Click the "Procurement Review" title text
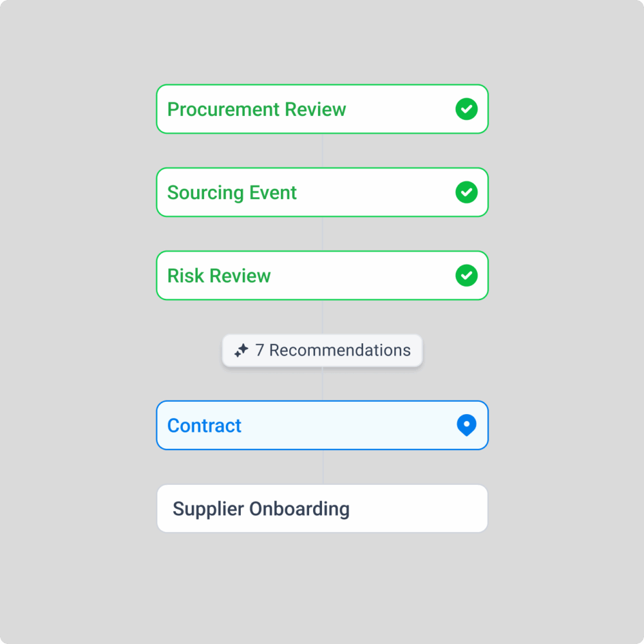Viewport: 644px width, 644px height. coord(256,109)
